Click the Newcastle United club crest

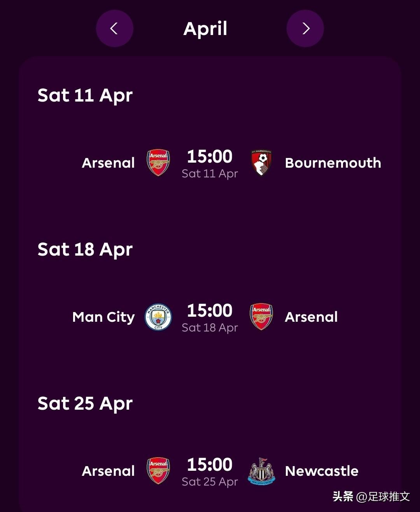[261, 471]
